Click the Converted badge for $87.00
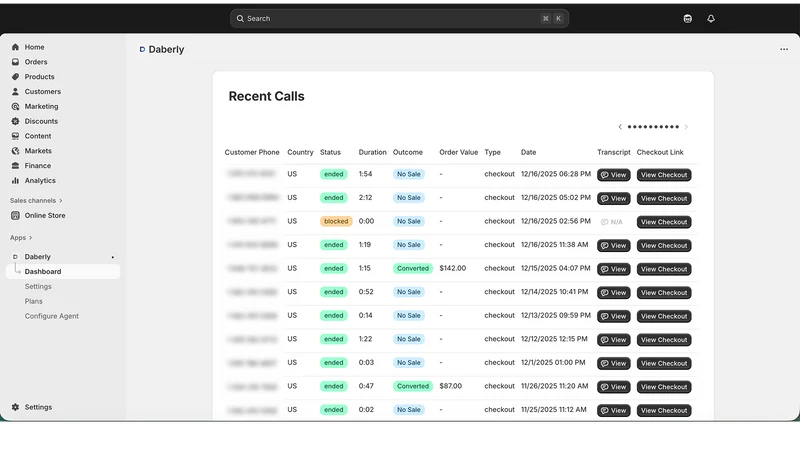This screenshot has height=450, width=800. point(413,386)
